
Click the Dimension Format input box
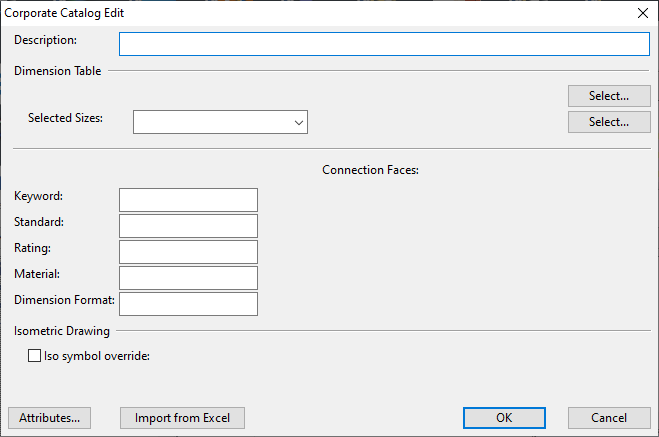coord(188,304)
